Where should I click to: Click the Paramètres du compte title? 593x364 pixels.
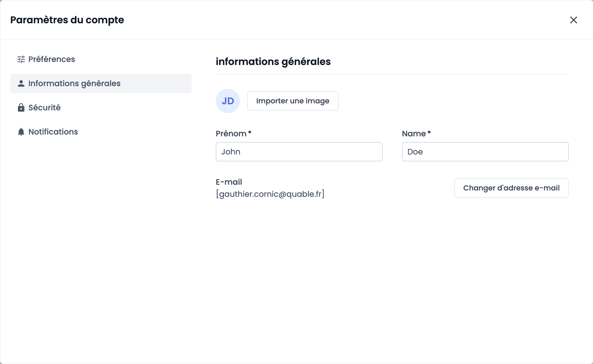67,20
